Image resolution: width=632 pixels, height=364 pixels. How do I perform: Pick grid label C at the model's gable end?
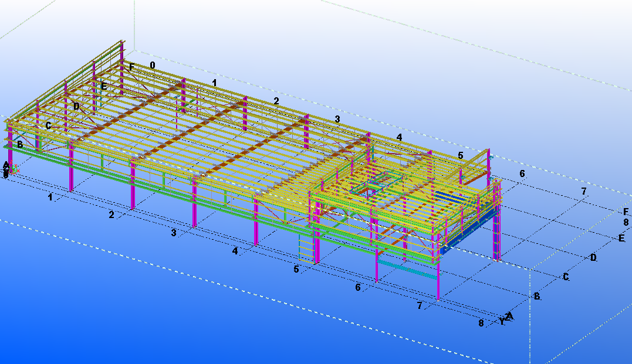(x=48, y=125)
